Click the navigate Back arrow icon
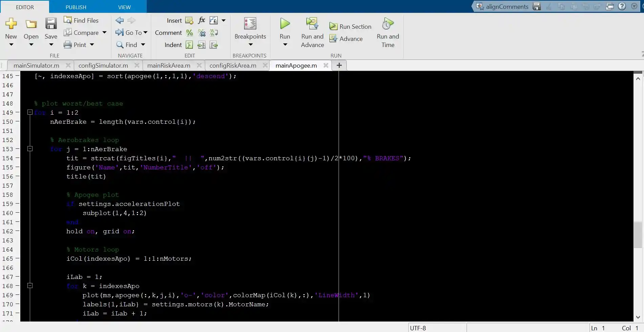This screenshot has height=332, width=644. [120, 20]
